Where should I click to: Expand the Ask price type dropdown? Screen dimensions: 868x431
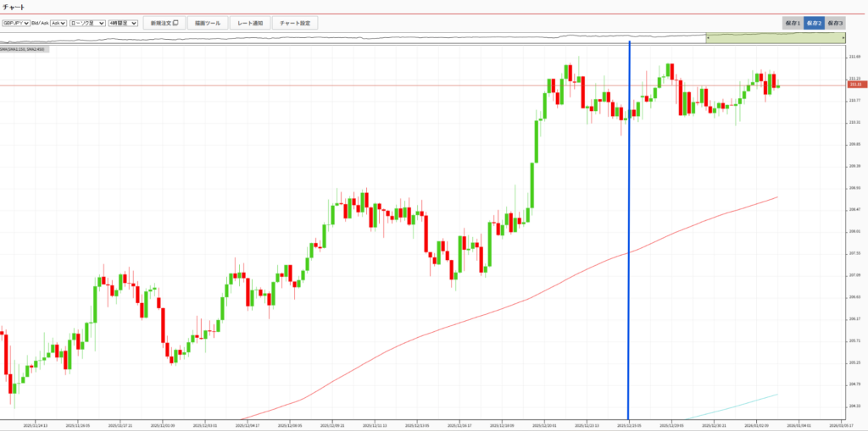pos(57,23)
